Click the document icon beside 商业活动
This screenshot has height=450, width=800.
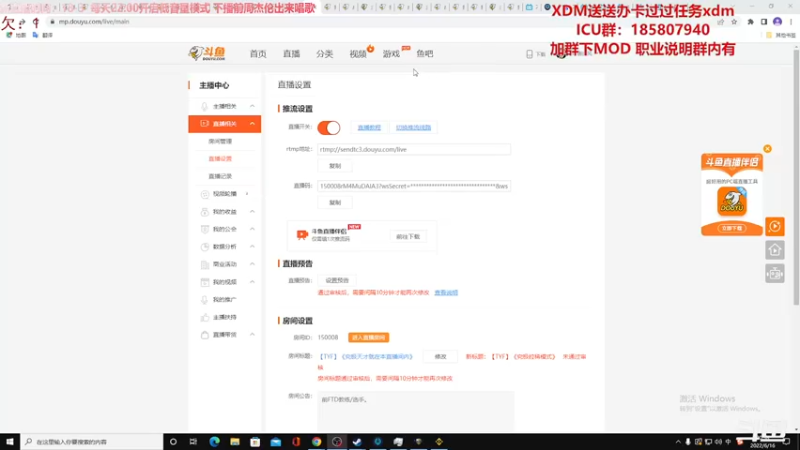tap(205, 264)
